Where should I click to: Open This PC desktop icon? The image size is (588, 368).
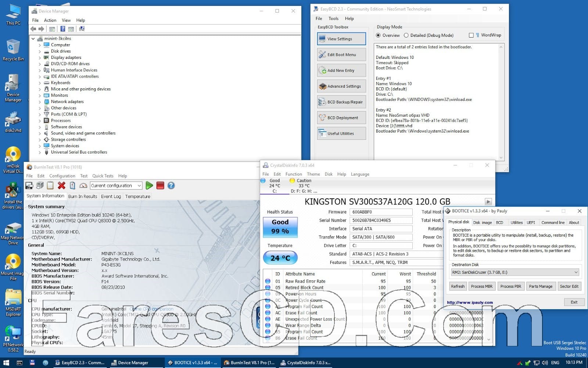pos(13,14)
